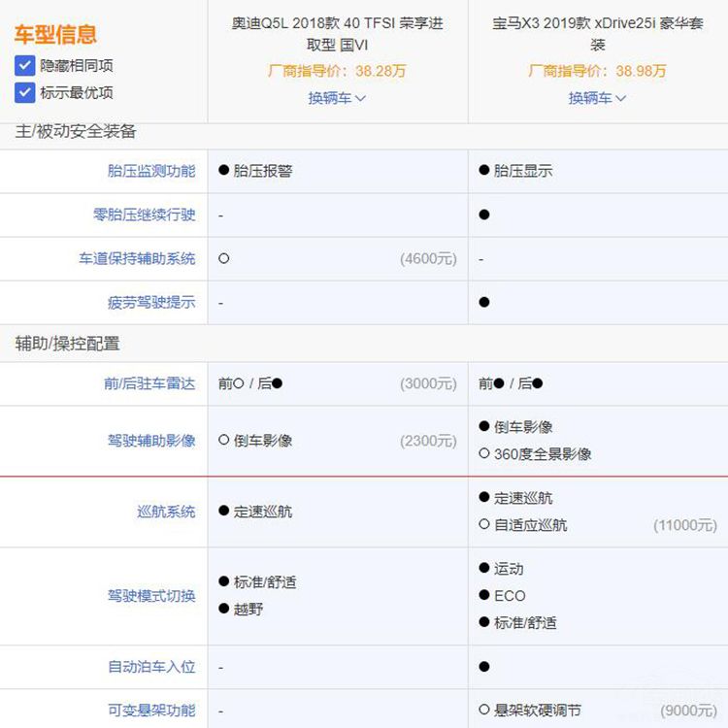The image size is (728, 728).
Task: Open the 前/后驻车雷达 parameter link
Action: 149,383
